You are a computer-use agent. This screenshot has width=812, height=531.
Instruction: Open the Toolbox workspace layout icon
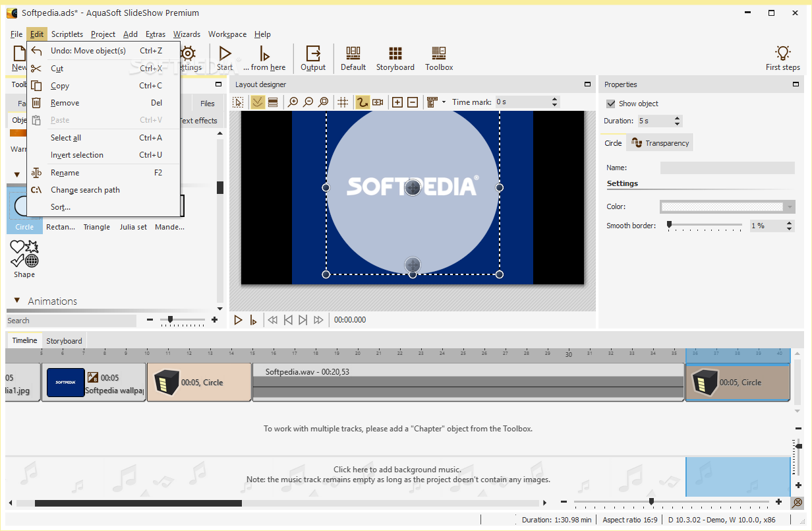pos(439,53)
